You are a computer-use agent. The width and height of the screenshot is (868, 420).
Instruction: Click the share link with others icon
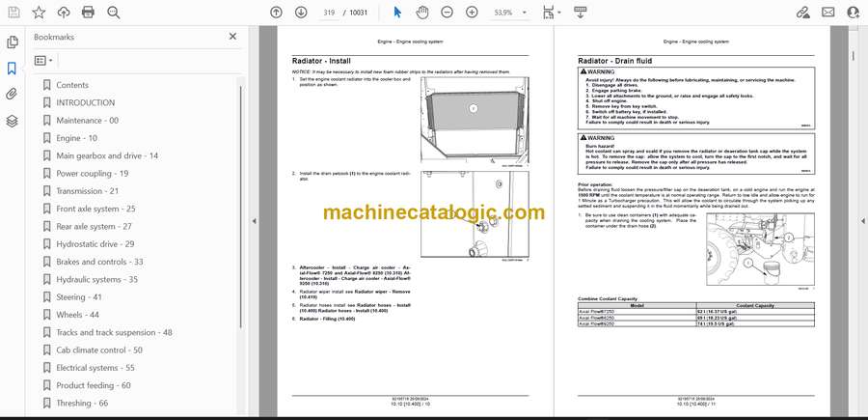tap(802, 13)
